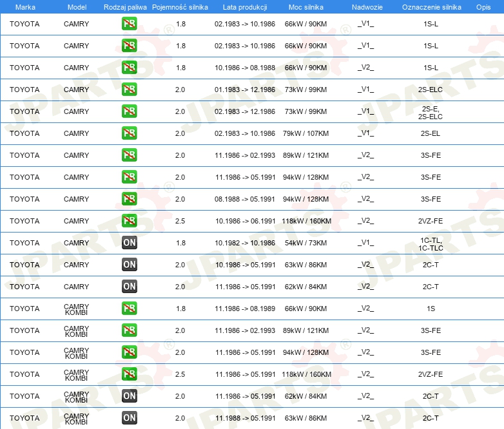504x429 pixels.
Task: Click petrol icon in the 2S-E, 2S-ELC row
Action: pos(129,111)
